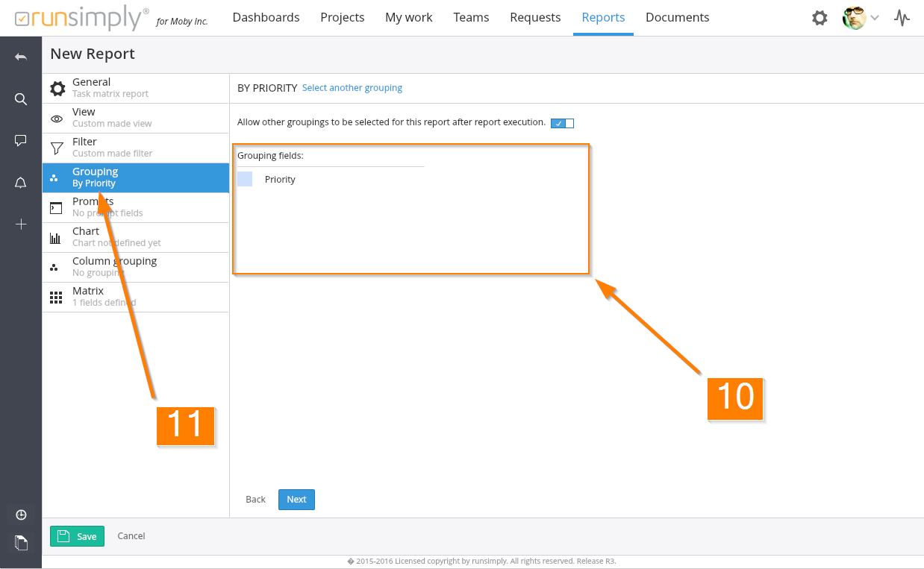Click the copy documents icon in sidebar
This screenshot has height=569, width=924.
21,542
